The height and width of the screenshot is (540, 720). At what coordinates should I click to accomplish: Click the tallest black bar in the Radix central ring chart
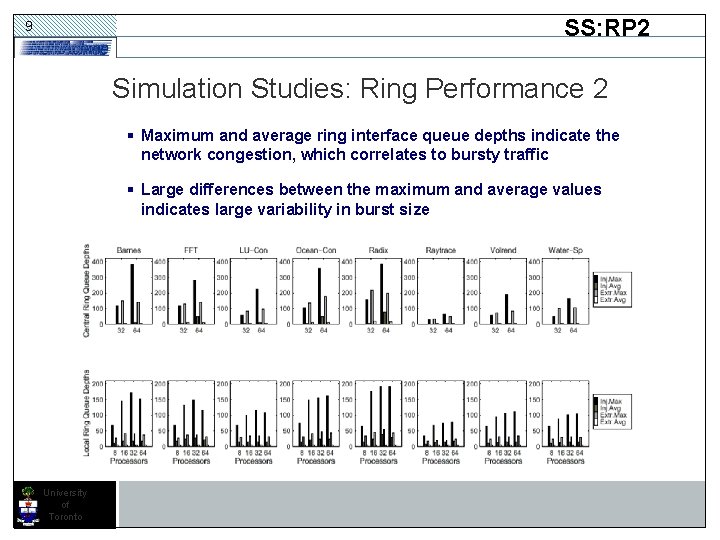(x=381, y=294)
